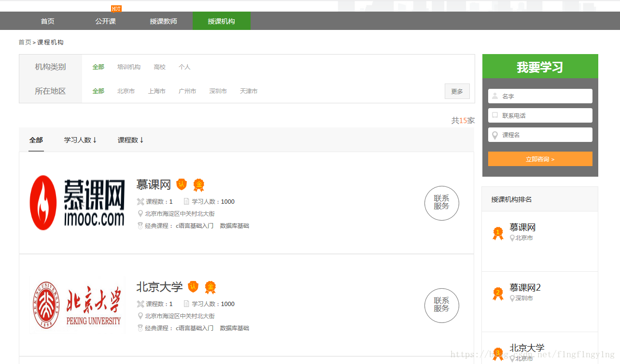Click 课程数 tools icon in 慕课网 row
620x364 pixels.
click(141, 202)
